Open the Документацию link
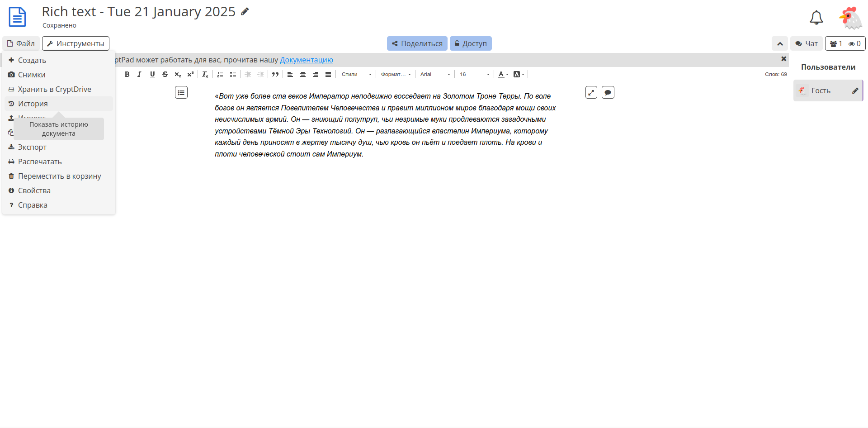 (x=307, y=60)
